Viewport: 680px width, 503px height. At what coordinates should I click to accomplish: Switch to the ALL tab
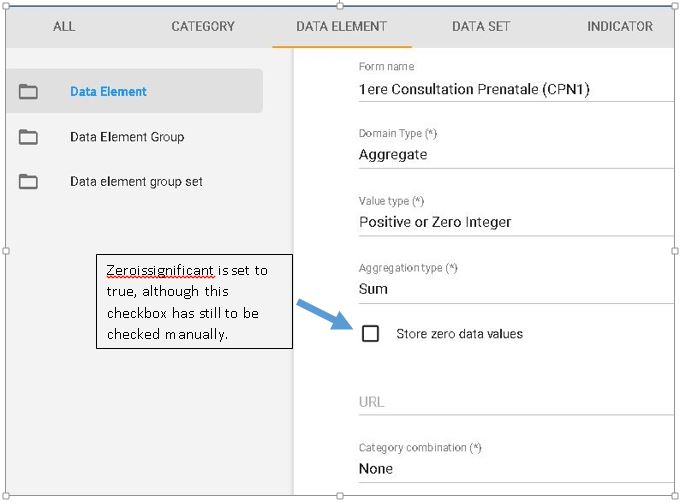point(64,26)
